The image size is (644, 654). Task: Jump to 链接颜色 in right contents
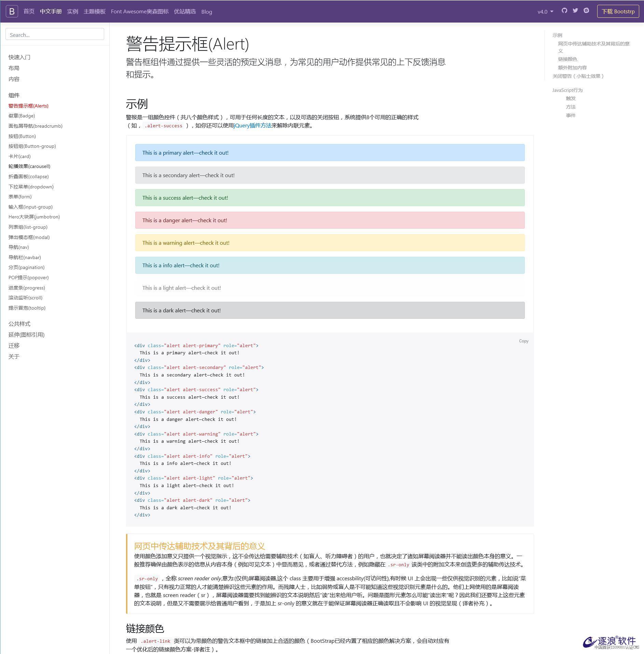(x=568, y=59)
